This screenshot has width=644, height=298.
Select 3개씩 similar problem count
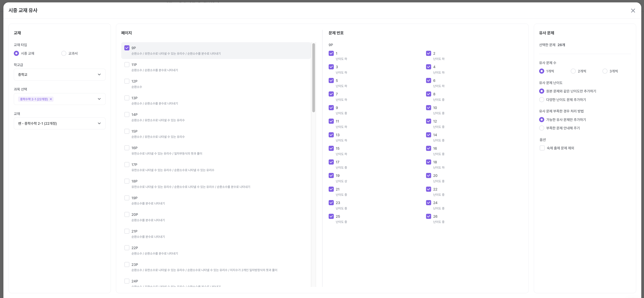605,71
